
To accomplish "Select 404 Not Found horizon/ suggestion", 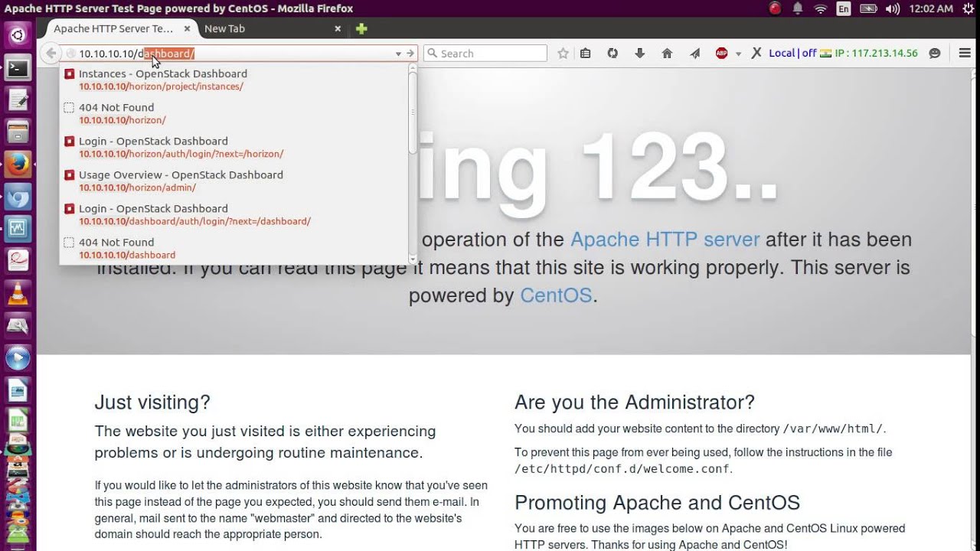I will click(234, 113).
